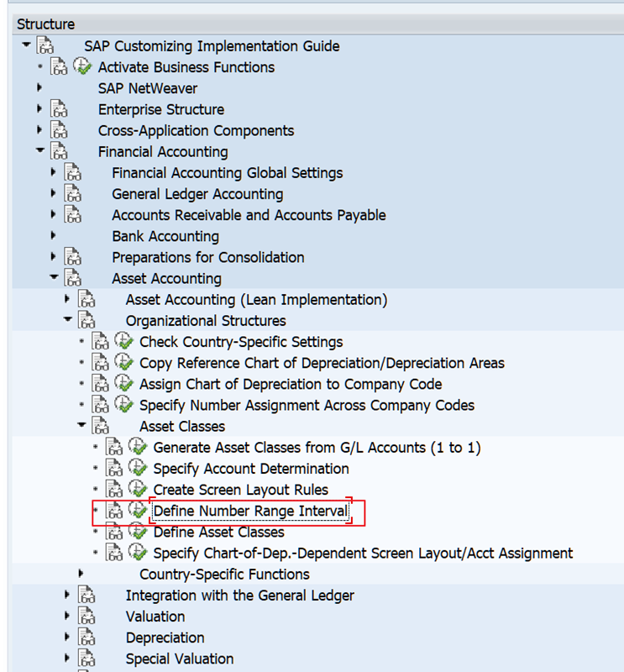Select the Bank Accounting tree label
Image resolution: width=624 pixels, height=672 pixels.
coord(165,236)
